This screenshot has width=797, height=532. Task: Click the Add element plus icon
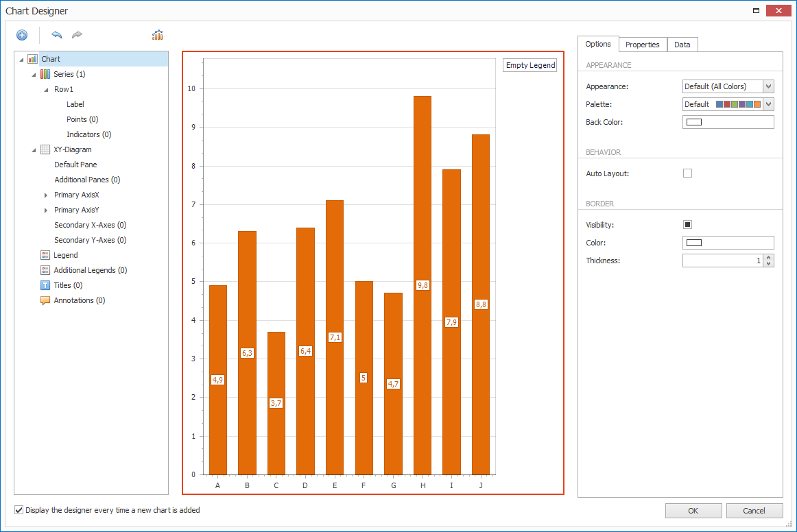(22, 35)
